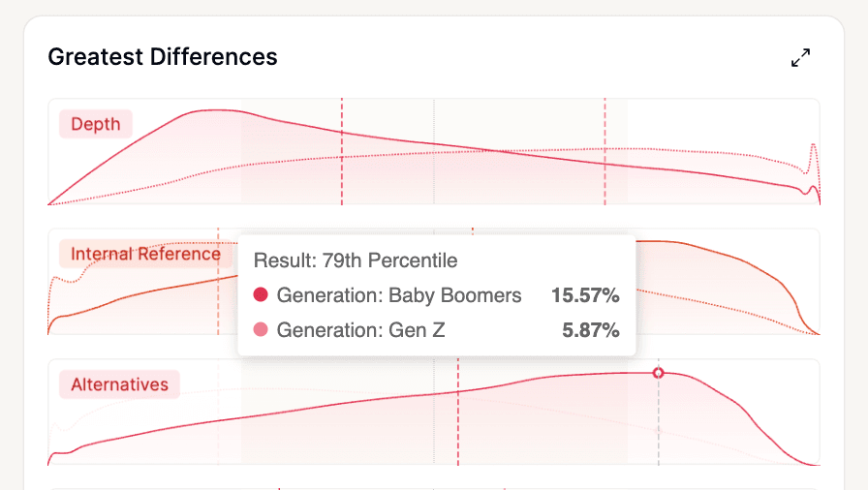Click the expand fullscreen arrows icon
The height and width of the screenshot is (490, 868).
800,58
